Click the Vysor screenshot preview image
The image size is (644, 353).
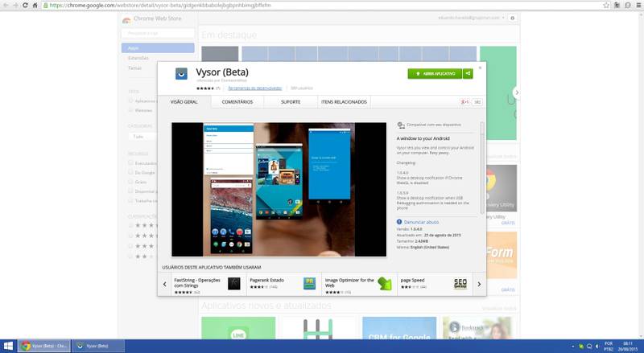tap(279, 189)
